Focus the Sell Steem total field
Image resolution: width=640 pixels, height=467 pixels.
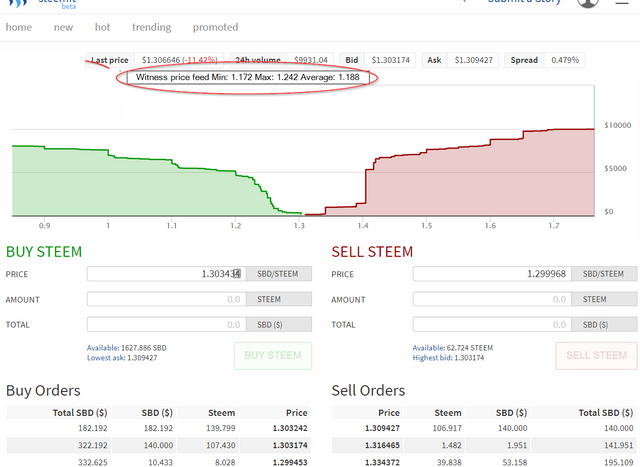492,325
